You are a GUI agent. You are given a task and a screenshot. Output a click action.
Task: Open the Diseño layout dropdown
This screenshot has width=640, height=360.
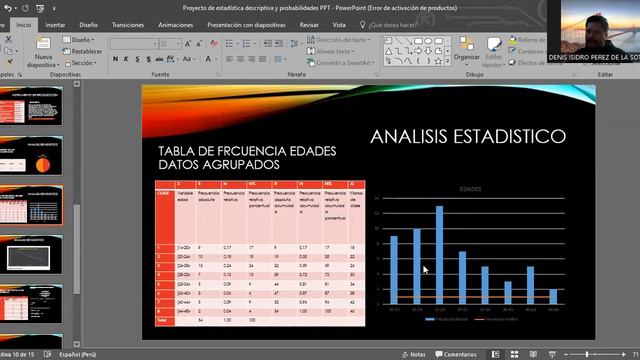(x=78, y=40)
